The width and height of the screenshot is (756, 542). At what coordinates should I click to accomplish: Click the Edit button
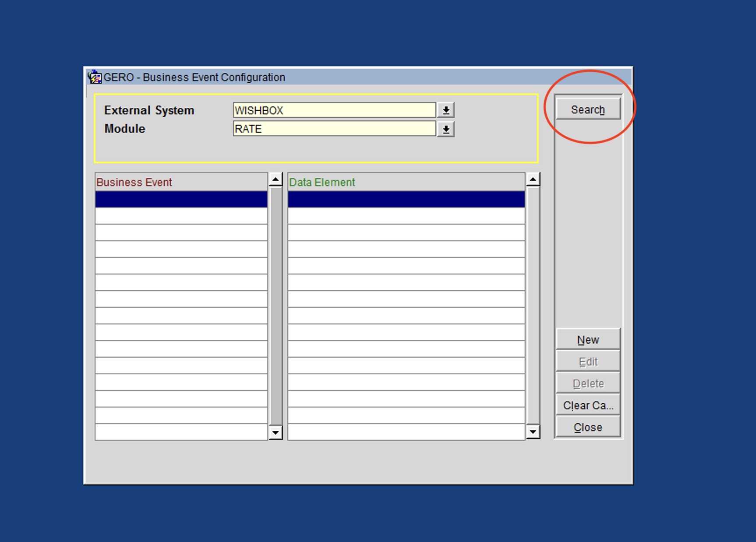(588, 362)
